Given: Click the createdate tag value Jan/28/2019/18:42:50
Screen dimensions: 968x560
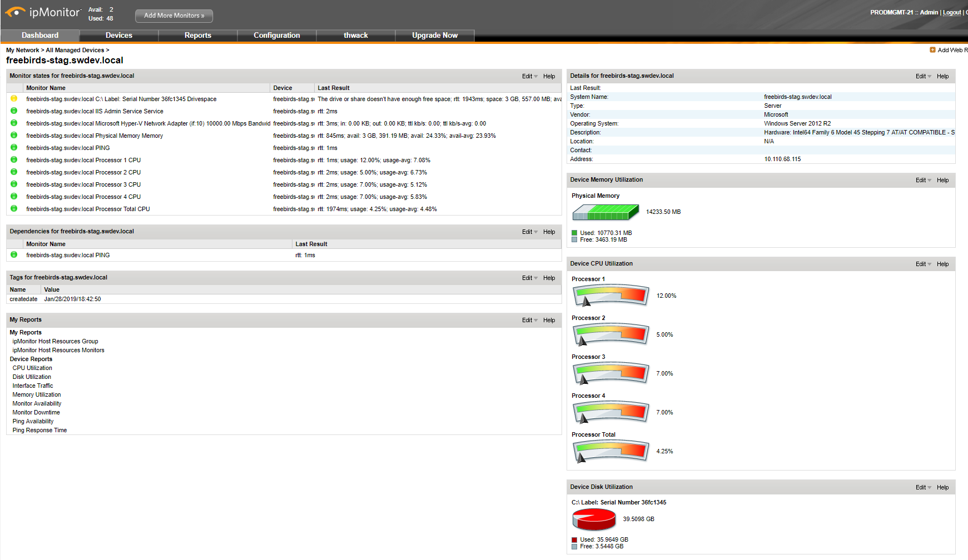Looking at the screenshot, I should coord(72,299).
